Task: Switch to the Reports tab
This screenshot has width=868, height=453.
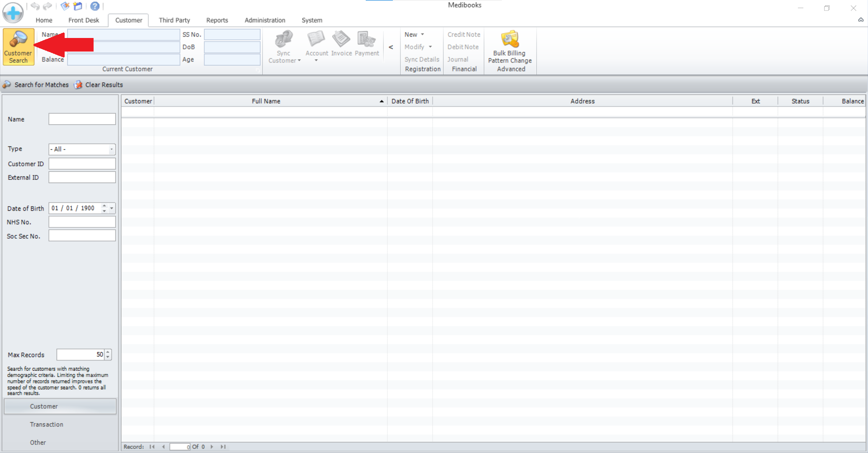Action: click(217, 20)
